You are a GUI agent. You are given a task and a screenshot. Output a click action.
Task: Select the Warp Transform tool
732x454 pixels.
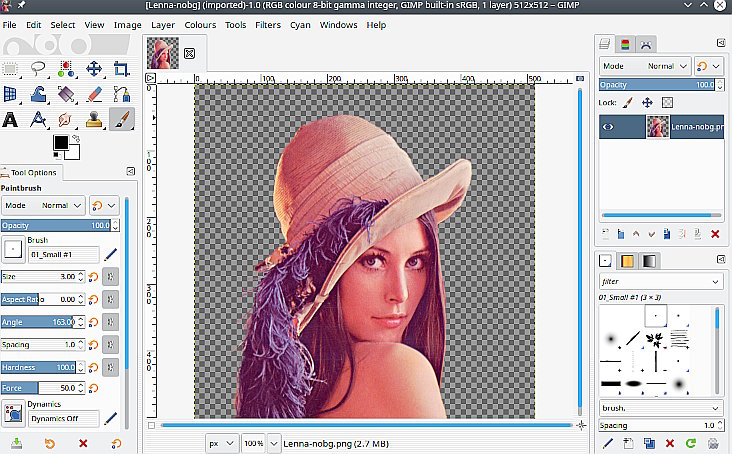click(38, 94)
